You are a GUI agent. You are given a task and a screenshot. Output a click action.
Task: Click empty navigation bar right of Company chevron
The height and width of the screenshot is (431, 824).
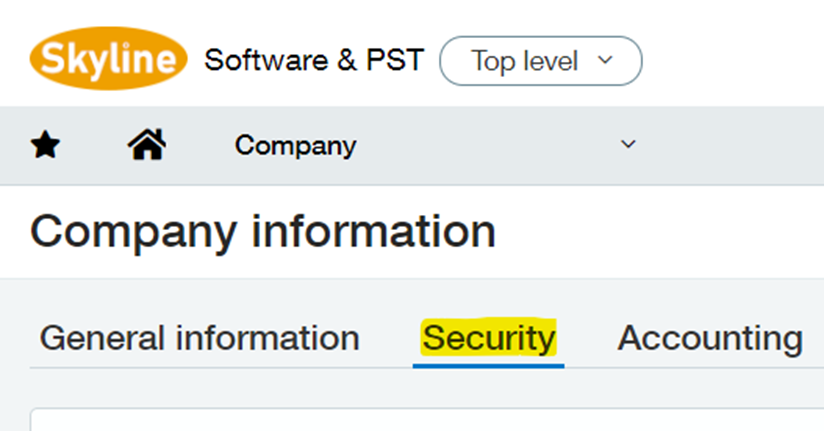730,146
